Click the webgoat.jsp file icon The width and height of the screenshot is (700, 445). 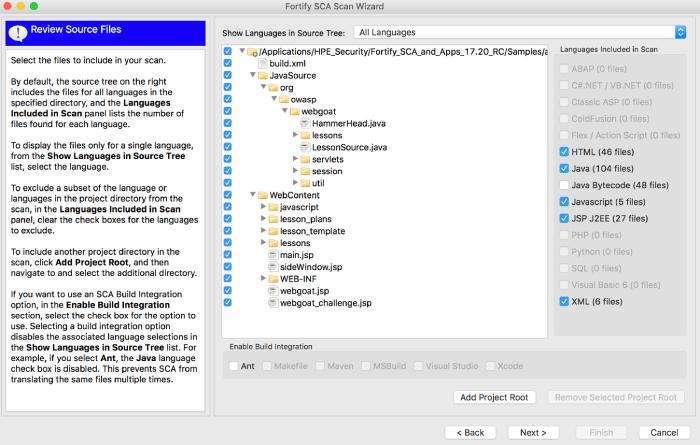click(x=273, y=291)
